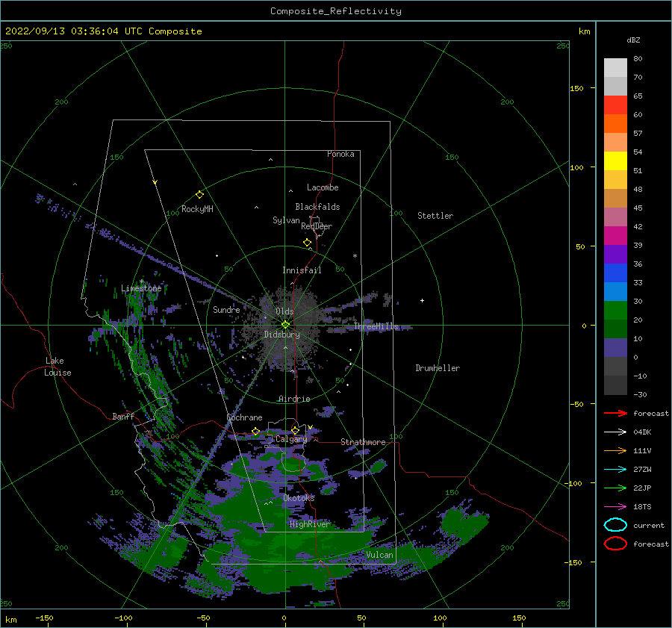Select the Sundre label
Image resolution: width=672 pixels, height=628 pixels.
pyautogui.click(x=226, y=309)
